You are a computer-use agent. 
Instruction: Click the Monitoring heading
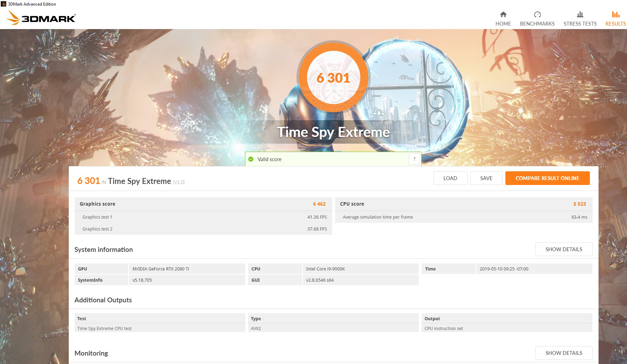91,353
